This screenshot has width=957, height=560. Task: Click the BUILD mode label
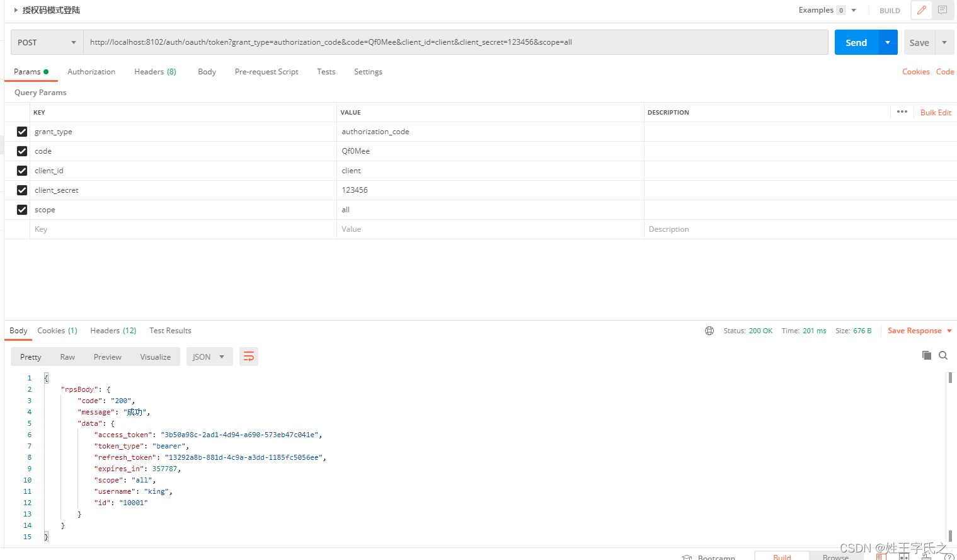[890, 11]
